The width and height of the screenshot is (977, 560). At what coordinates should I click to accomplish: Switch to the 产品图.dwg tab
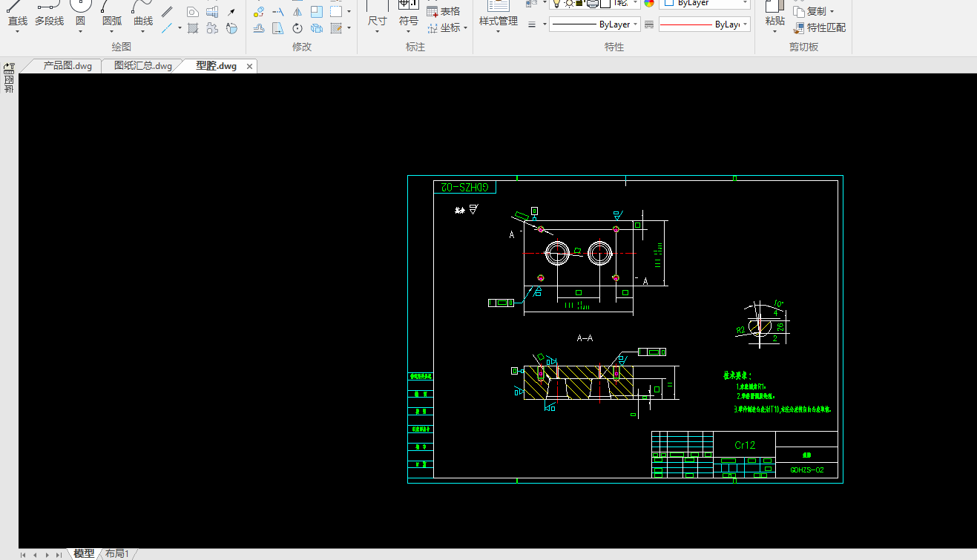(x=68, y=66)
